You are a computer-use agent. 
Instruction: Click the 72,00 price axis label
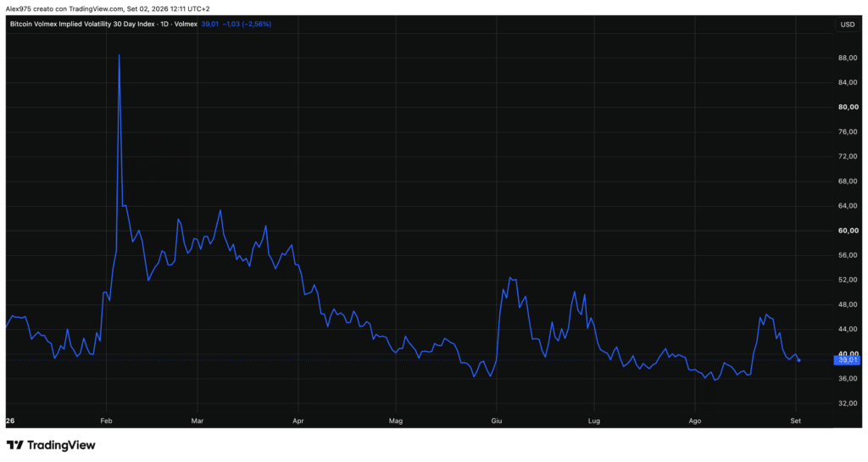848,157
